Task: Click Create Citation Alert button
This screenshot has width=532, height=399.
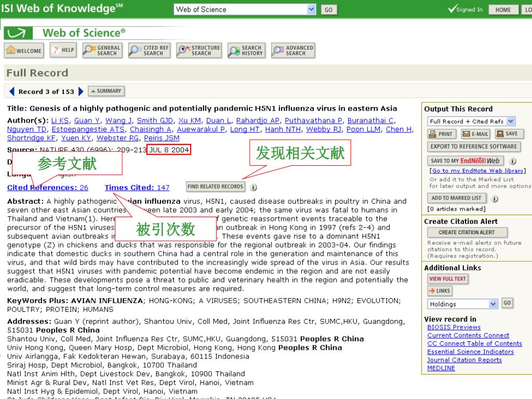Action: (467, 232)
